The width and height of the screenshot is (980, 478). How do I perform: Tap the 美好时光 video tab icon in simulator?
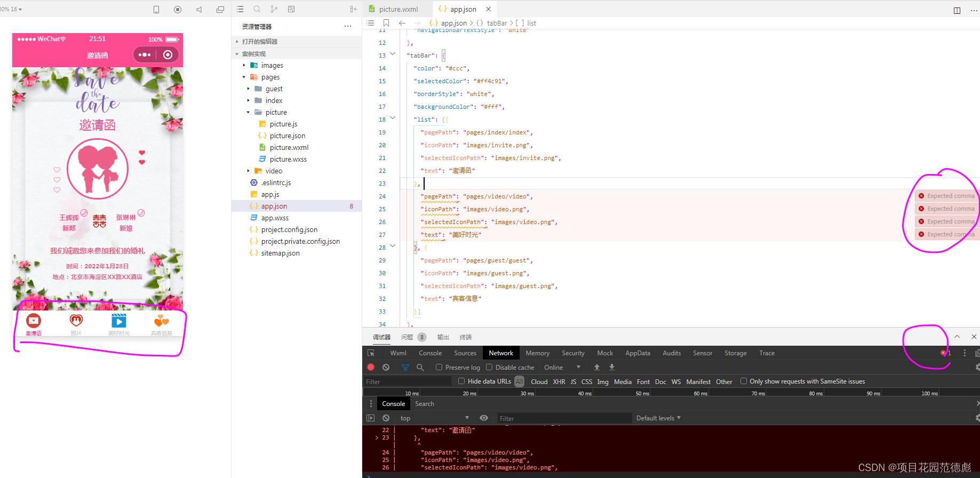click(119, 321)
